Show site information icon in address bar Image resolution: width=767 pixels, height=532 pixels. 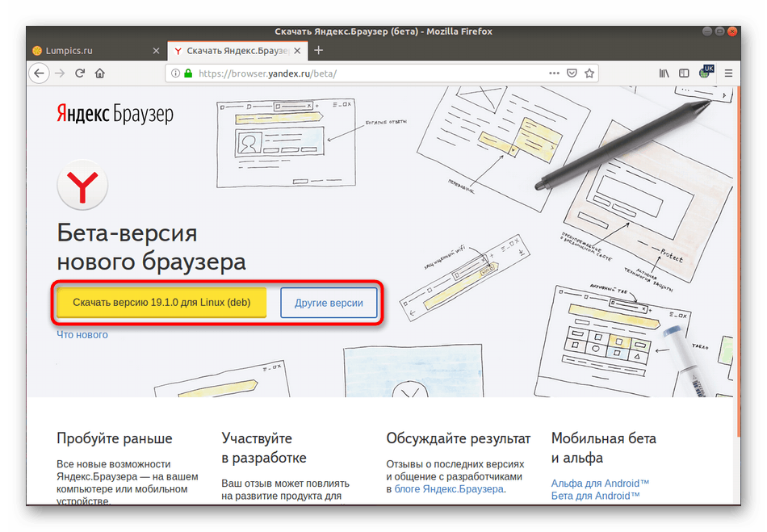point(175,73)
